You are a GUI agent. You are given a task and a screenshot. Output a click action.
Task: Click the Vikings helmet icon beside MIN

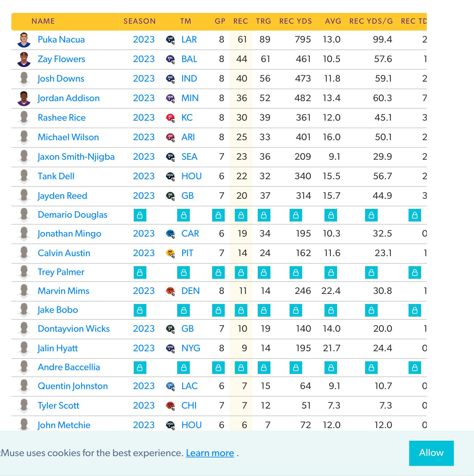pos(170,99)
